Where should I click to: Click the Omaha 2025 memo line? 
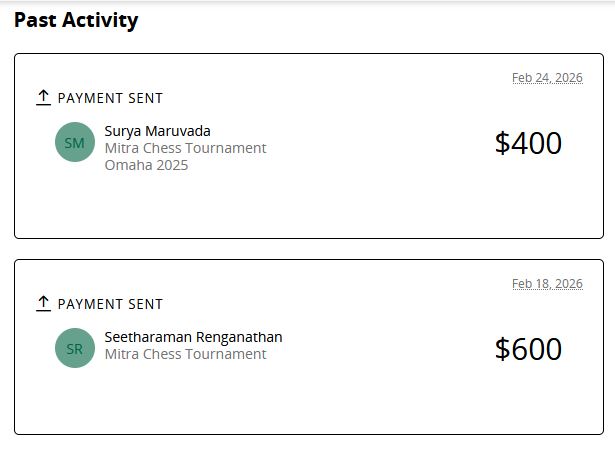point(146,165)
